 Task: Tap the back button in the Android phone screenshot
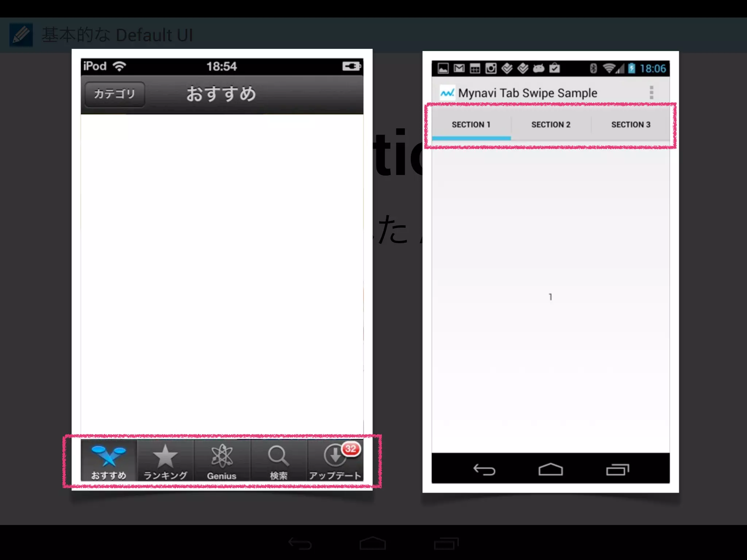click(x=484, y=470)
